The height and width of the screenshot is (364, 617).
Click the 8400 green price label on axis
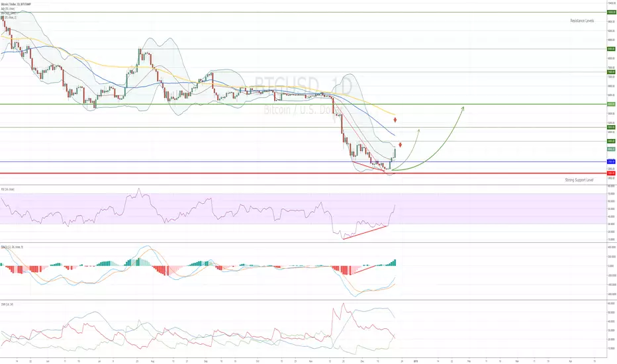[611, 49]
